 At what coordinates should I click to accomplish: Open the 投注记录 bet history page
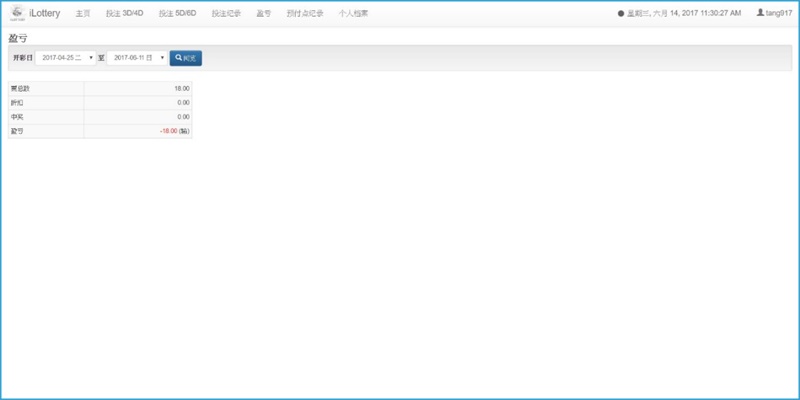[226, 13]
